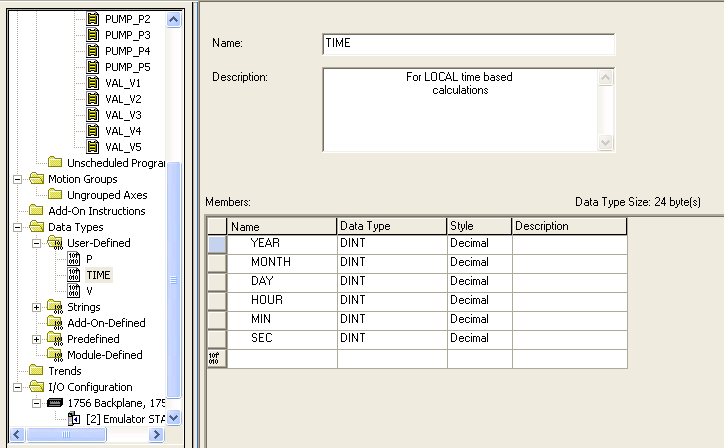
Task: Click the VAL_V2 routine icon
Action: [x=93, y=99]
